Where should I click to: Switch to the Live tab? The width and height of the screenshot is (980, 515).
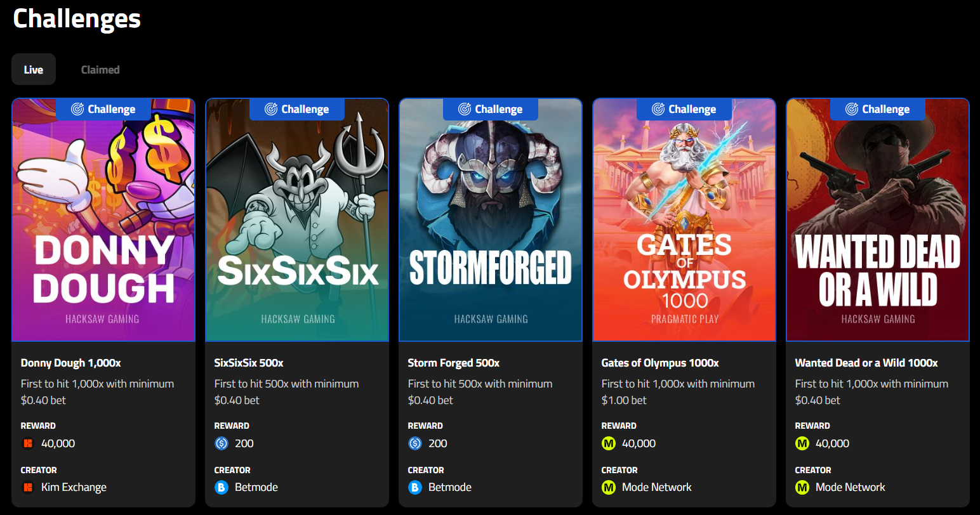(34, 69)
